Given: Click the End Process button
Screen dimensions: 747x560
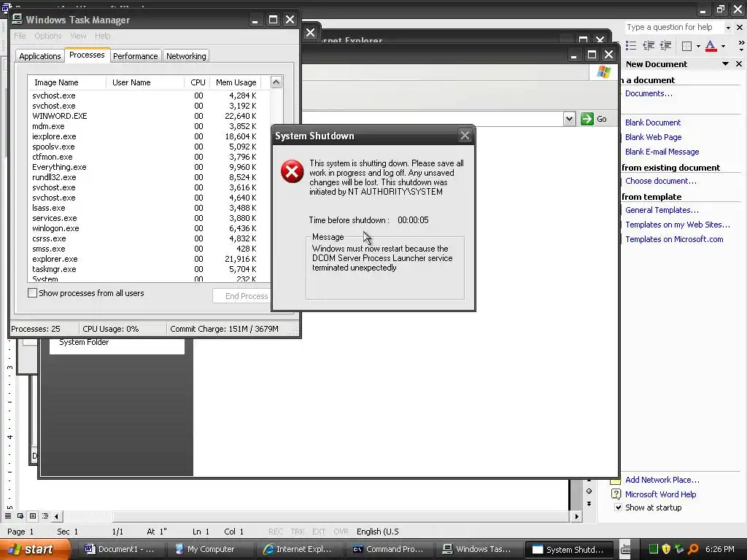Looking at the screenshot, I should [242, 296].
